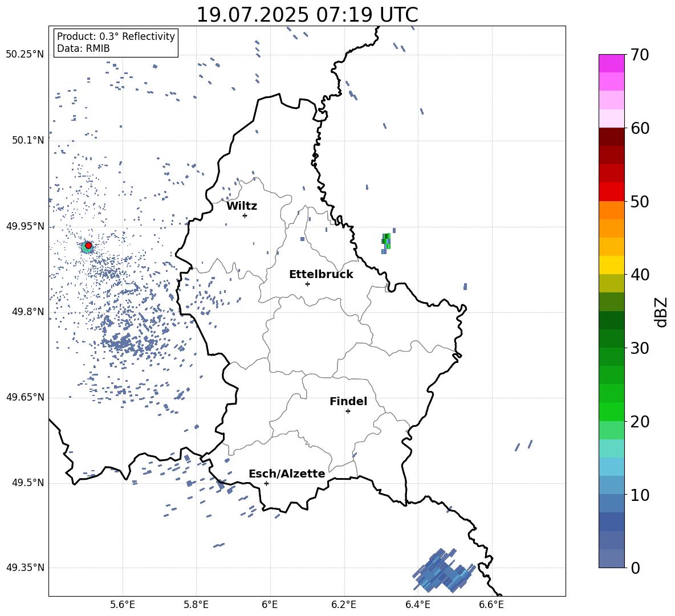Click the magenta top color of the colorbar
The image size is (675, 616).
612,63
